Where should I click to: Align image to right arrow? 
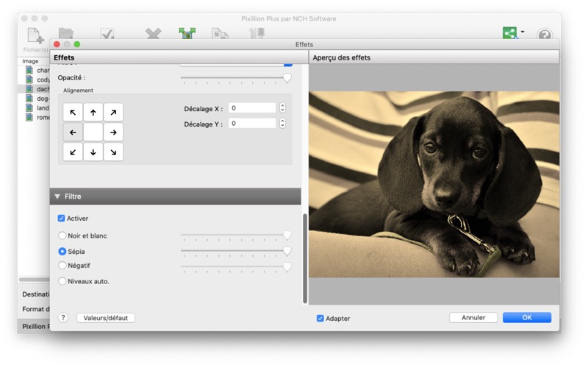pyautogui.click(x=113, y=132)
